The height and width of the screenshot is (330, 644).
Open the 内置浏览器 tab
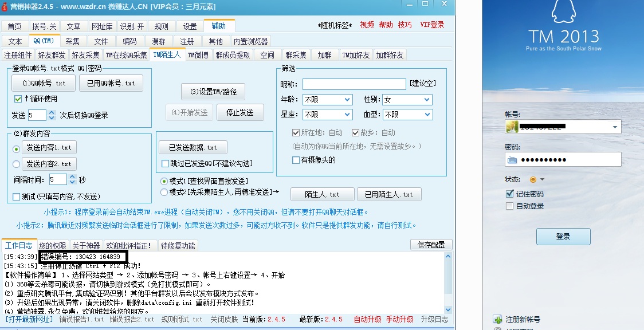click(250, 41)
